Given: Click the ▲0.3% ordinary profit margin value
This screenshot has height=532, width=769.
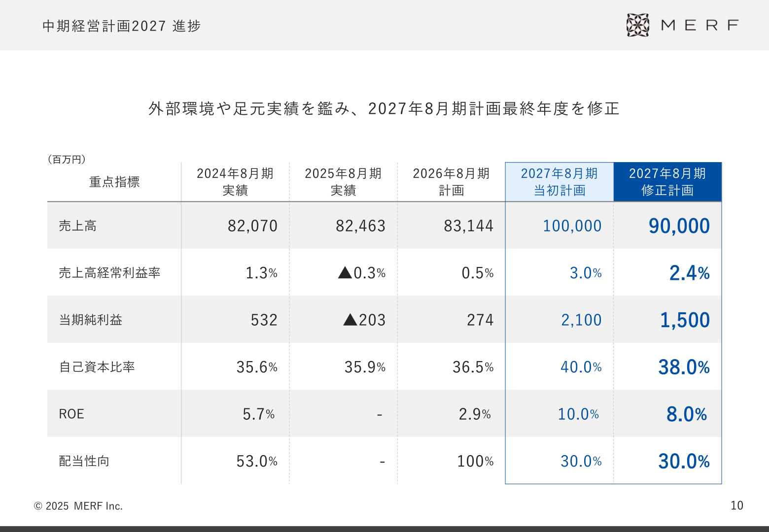Looking at the screenshot, I should (x=362, y=272).
